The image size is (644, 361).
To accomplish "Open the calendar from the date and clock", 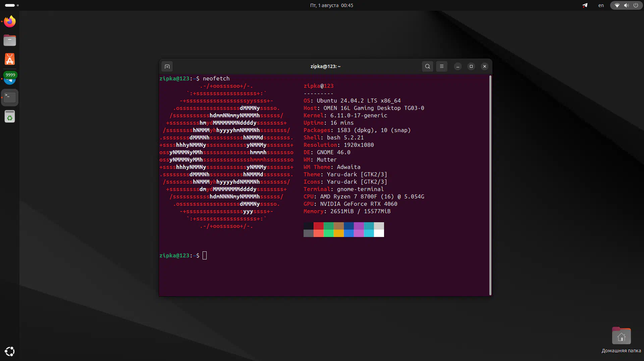I will coord(332,5).
